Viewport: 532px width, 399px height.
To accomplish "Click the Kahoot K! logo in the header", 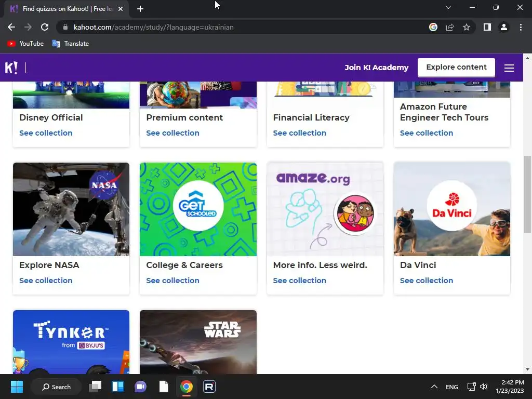I will click(11, 68).
